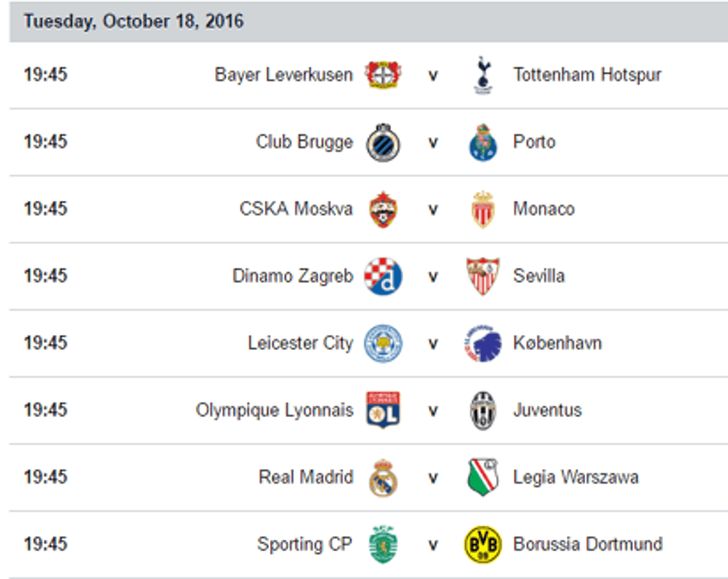728x579 pixels.
Task: Click the Juventus team name text
Action: tap(547, 410)
